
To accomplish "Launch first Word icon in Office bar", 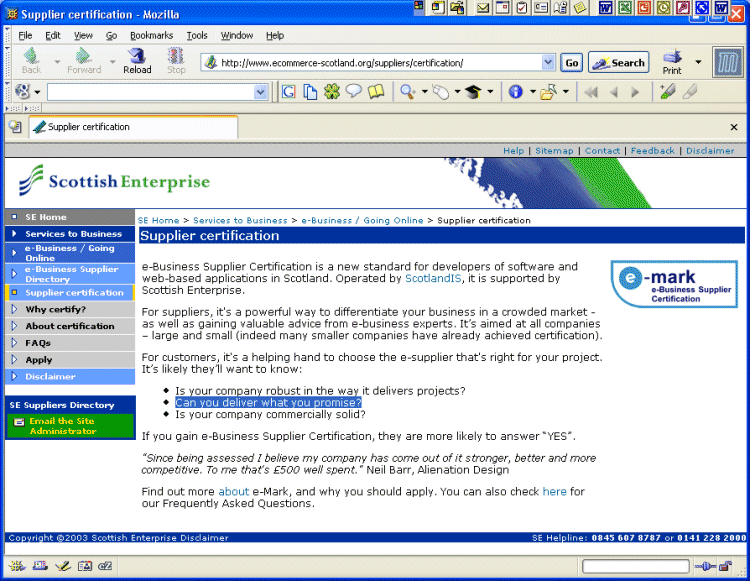I will (x=606, y=7).
